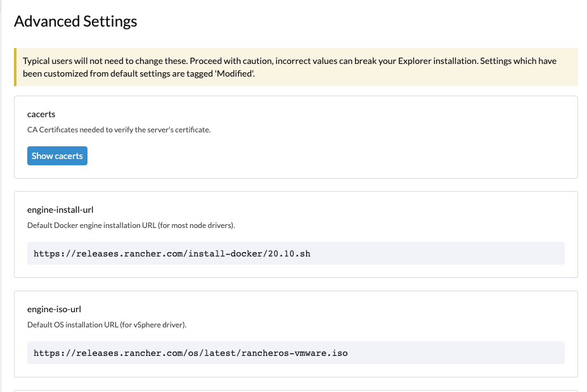This screenshot has height=392, width=587.
Task: Click the engine-iso-url setting title
Action: pos(54,309)
